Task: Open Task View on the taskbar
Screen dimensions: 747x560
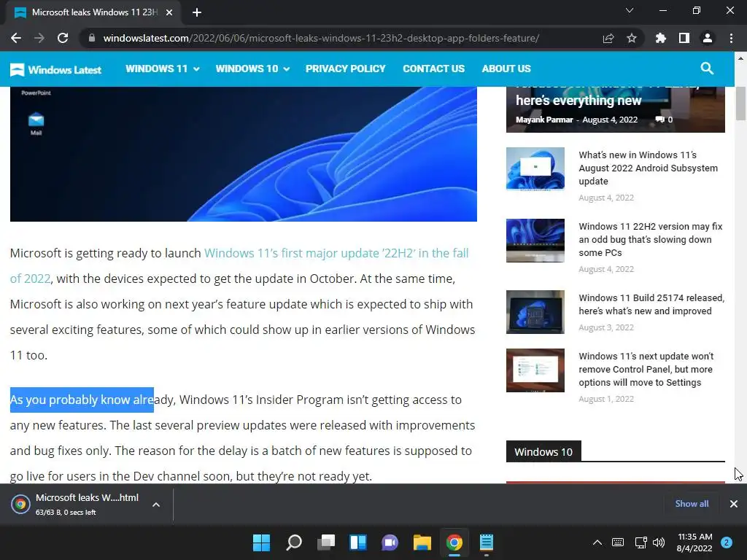Action: (326, 542)
